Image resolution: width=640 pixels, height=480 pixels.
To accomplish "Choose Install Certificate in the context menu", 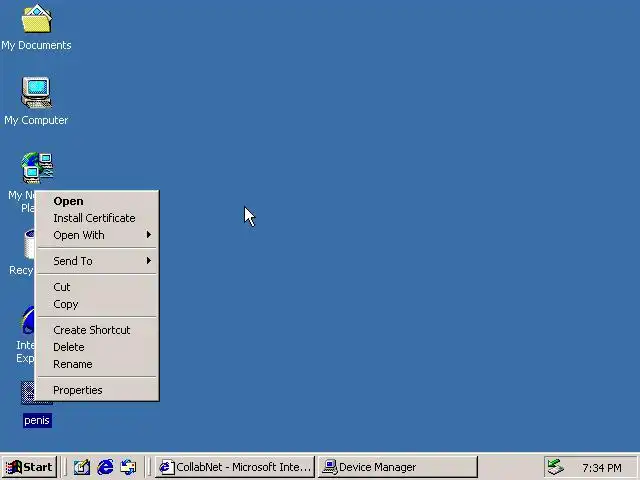I will point(97,218).
